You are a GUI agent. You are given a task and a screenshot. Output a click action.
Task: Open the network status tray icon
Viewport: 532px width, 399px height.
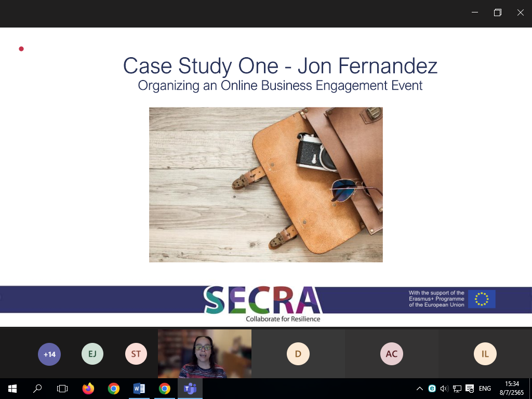(457, 389)
